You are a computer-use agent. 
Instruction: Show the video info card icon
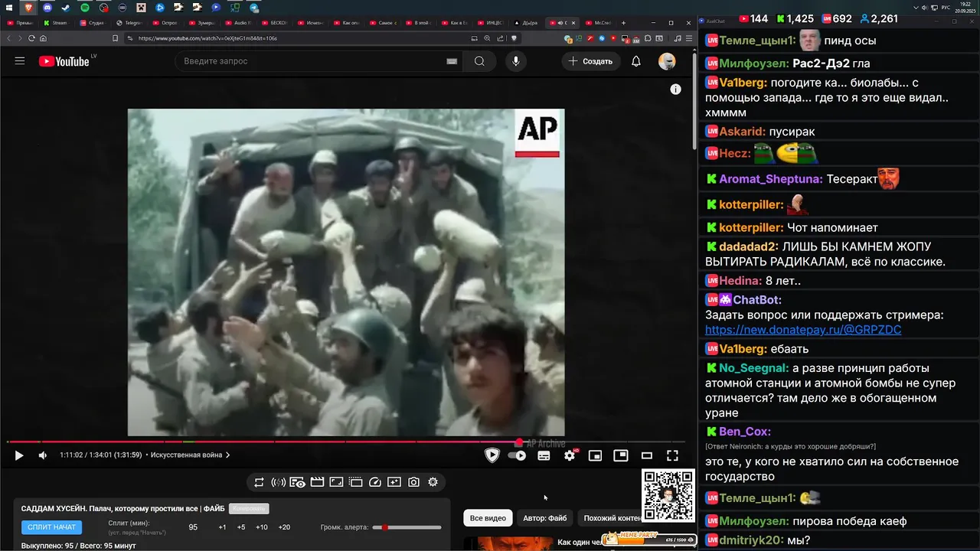point(675,90)
